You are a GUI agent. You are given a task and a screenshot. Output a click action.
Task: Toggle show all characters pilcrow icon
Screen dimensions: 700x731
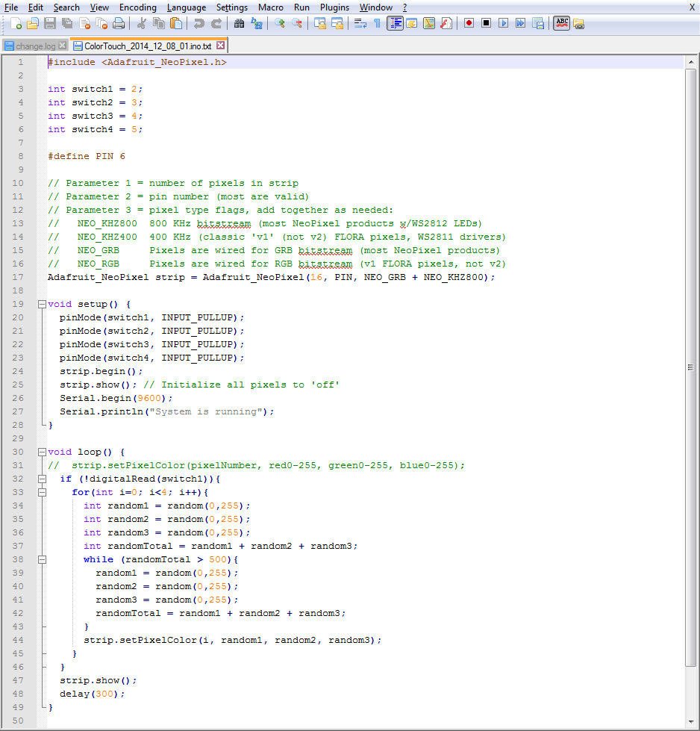click(377, 23)
